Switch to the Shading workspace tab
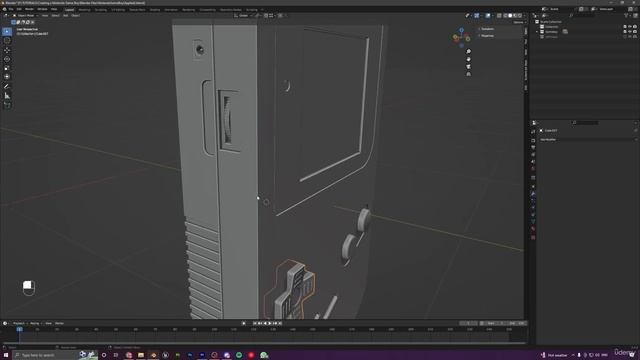 155,9
